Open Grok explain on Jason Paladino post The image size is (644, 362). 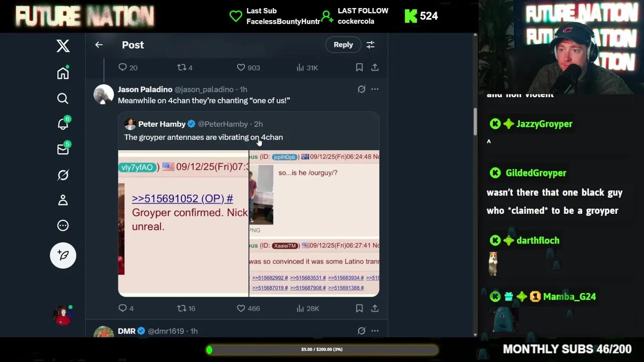tap(361, 89)
